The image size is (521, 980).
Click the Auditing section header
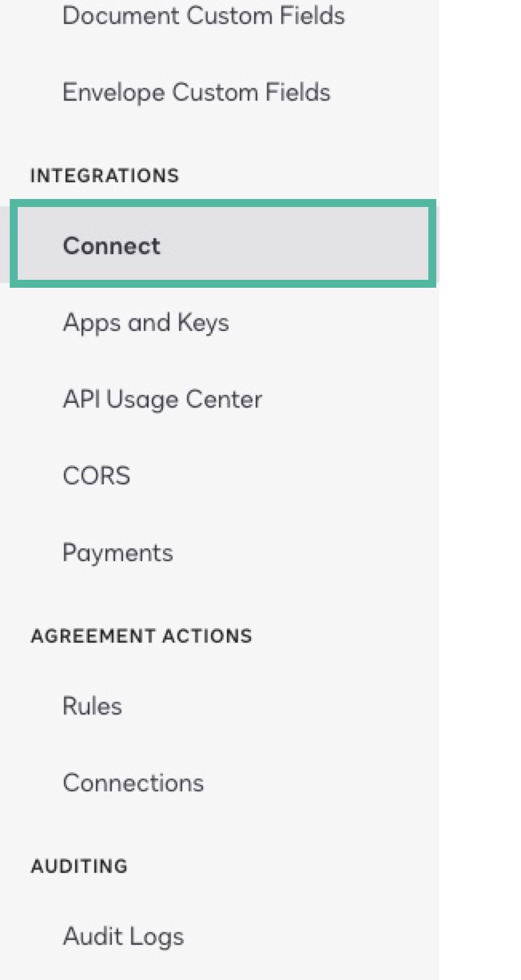(79, 866)
